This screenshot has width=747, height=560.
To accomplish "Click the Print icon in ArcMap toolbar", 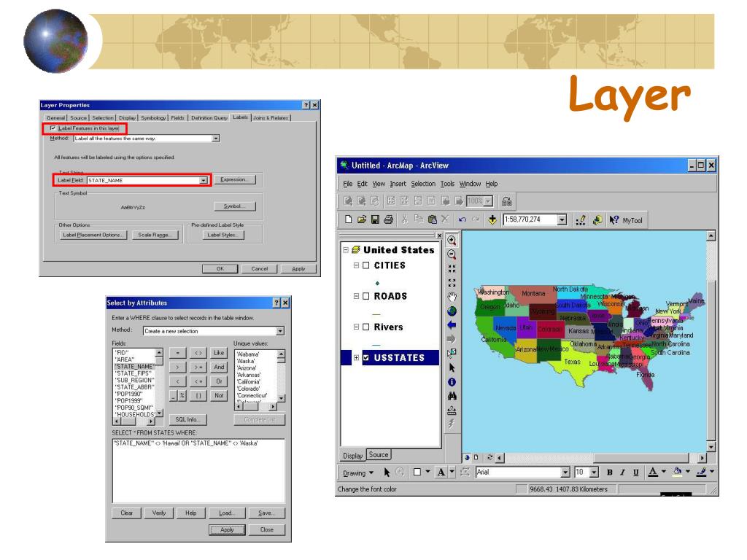I will click(x=388, y=219).
